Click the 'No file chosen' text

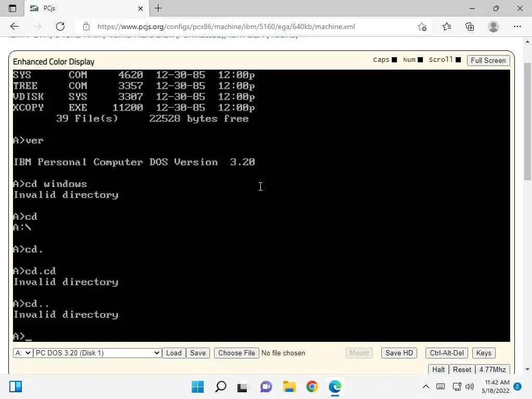point(283,353)
